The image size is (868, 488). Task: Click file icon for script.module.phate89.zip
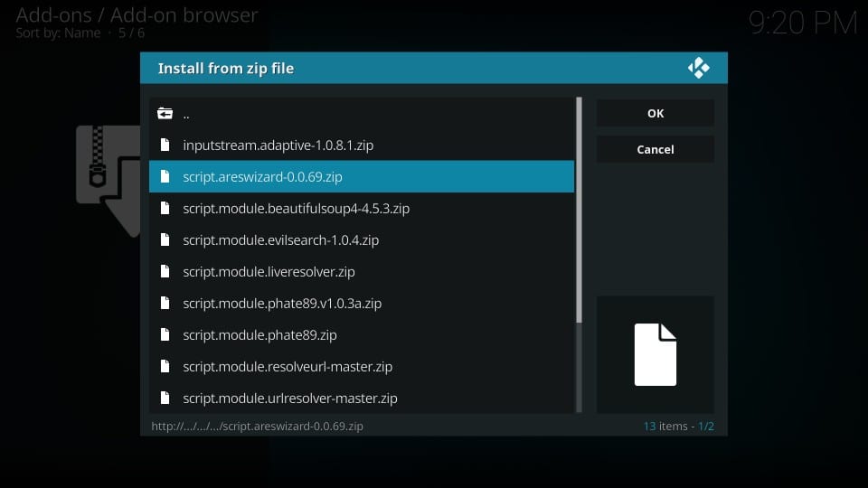165,334
